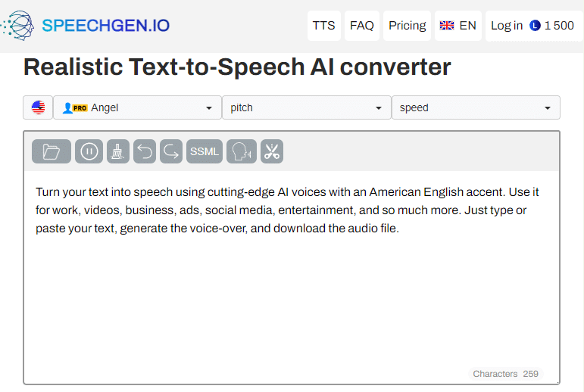The width and height of the screenshot is (584, 392).
Task: Expand the pitch dropdown
Action: (306, 107)
